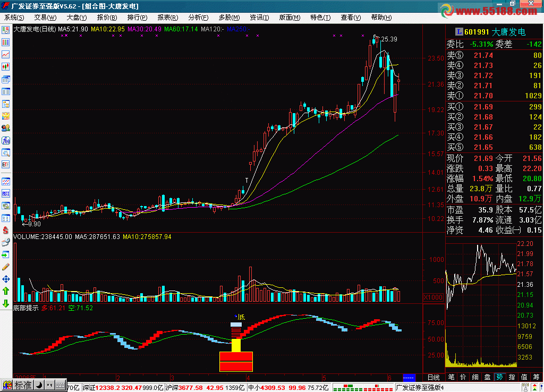The width and height of the screenshot is (544, 392).
Task: Click the stacked windows icon in left toolbar
Action: point(5,80)
